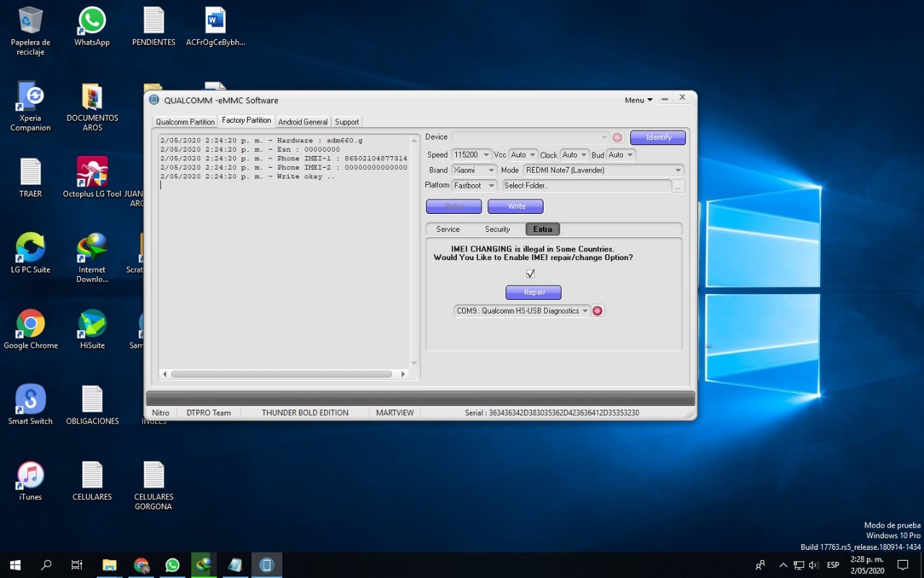Open the OBLIGACIONES text file icon
Viewport: 924px width, 578px height.
tap(92, 405)
